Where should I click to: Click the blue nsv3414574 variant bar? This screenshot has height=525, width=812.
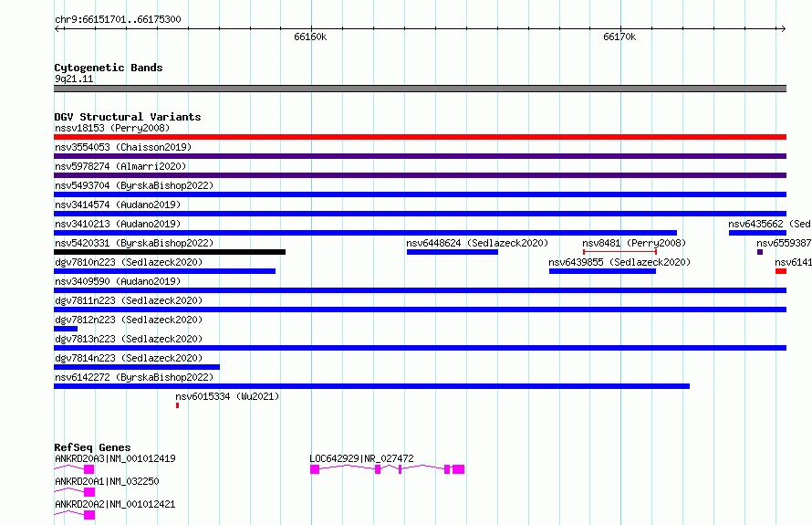(x=420, y=214)
